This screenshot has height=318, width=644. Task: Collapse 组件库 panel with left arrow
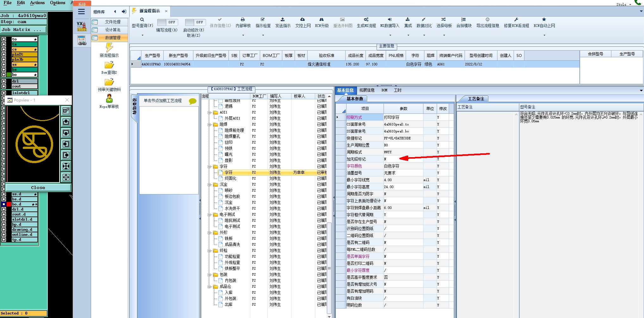point(115,12)
